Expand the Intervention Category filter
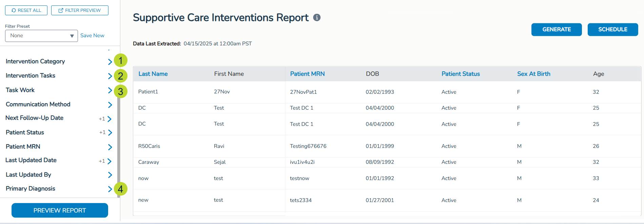This screenshot has width=644, height=224. [110, 62]
